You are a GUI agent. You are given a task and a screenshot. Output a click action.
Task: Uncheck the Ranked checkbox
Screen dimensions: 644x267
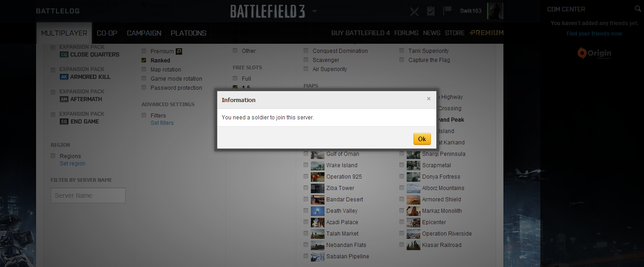(144, 61)
